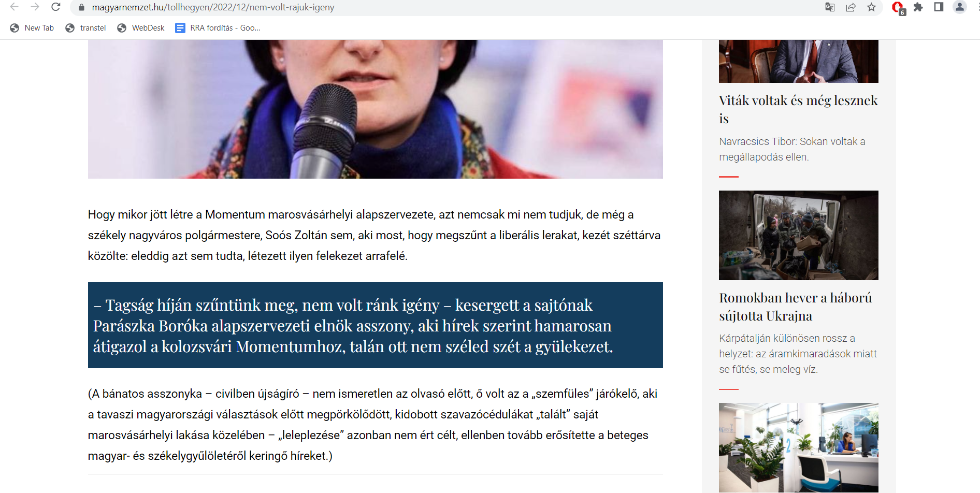Select the magyarnemzet.hu address bar URL
This screenshot has width=980, height=493.
(213, 7)
